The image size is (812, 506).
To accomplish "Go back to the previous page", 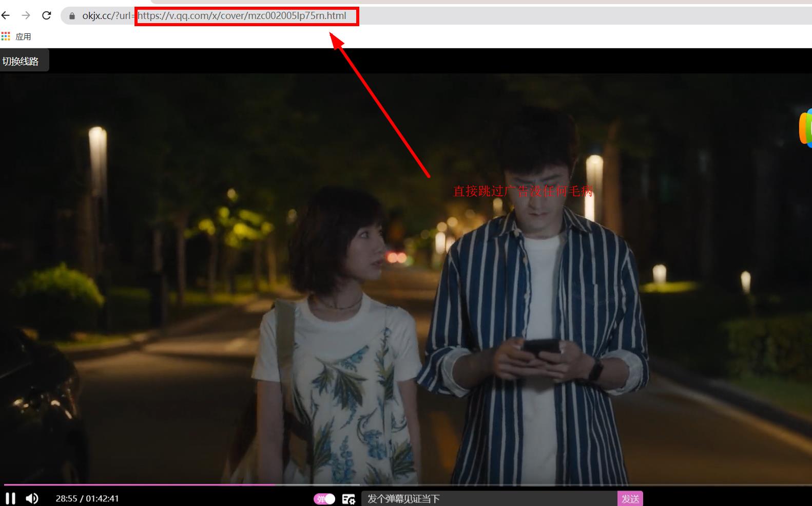I will tap(6, 15).
